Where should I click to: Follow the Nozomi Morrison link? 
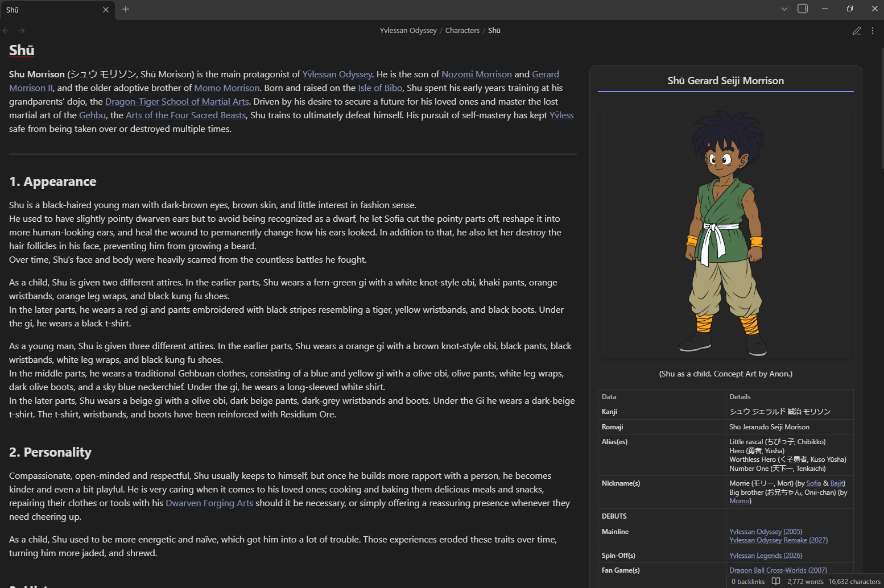(477, 74)
